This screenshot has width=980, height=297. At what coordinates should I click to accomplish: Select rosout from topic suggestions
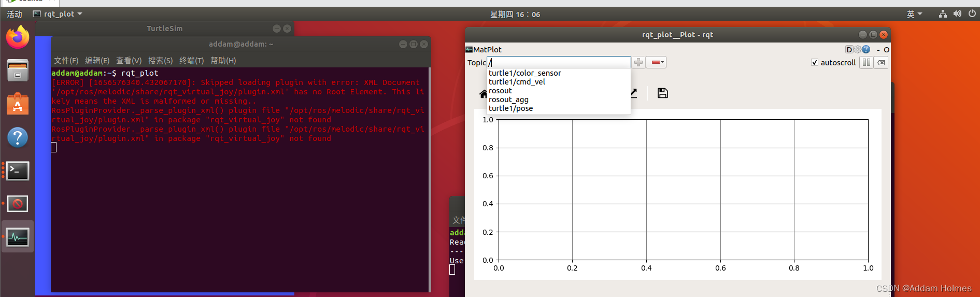click(500, 91)
